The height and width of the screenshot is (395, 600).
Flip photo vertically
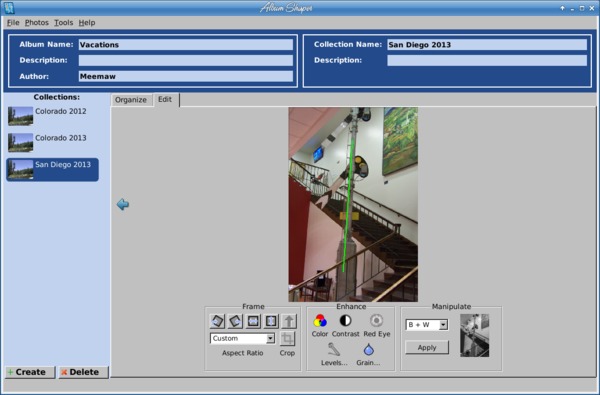271,321
